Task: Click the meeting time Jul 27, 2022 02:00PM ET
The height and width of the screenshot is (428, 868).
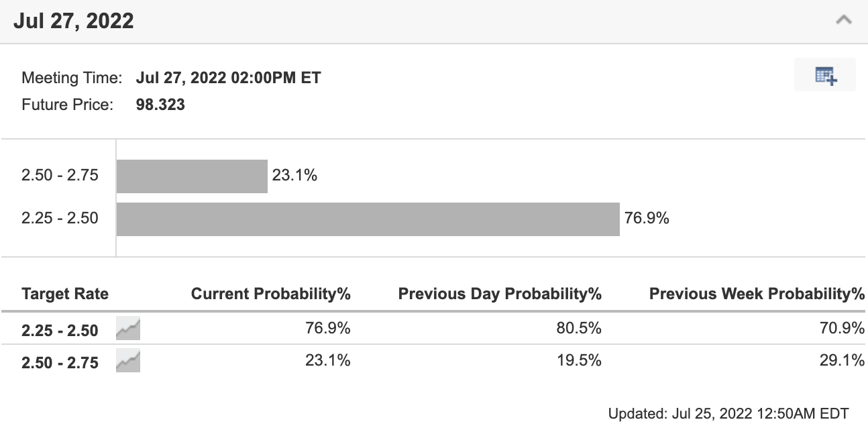Action: pyautogui.click(x=228, y=78)
